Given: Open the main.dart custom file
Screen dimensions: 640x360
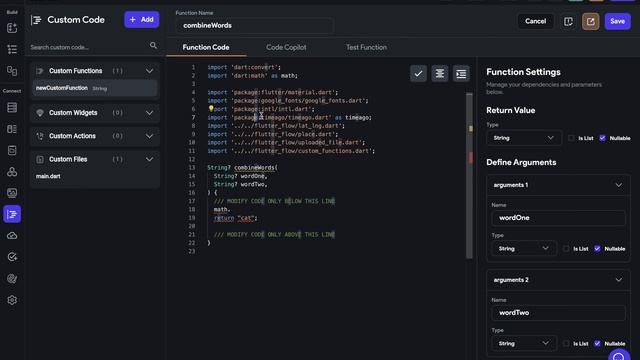Looking at the screenshot, I should point(48,176).
